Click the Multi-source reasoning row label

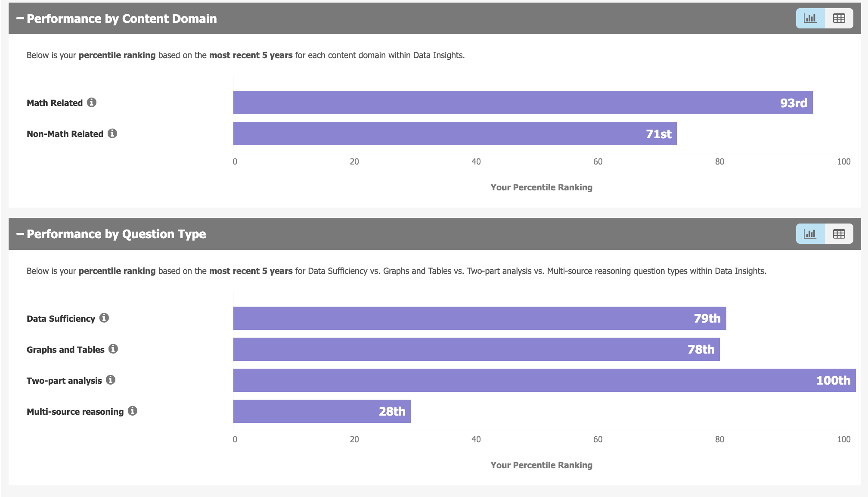click(x=75, y=412)
